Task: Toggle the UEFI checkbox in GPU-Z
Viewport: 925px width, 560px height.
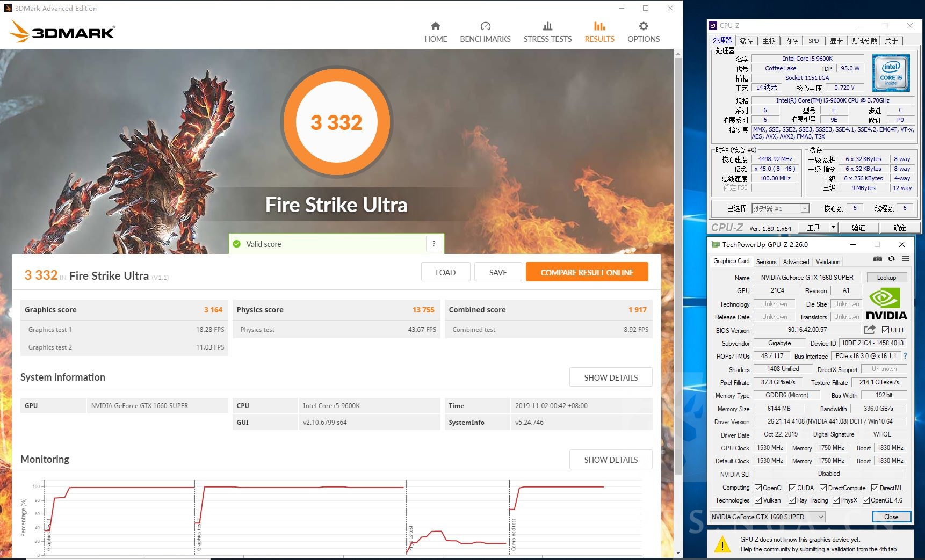Action: 885,330
